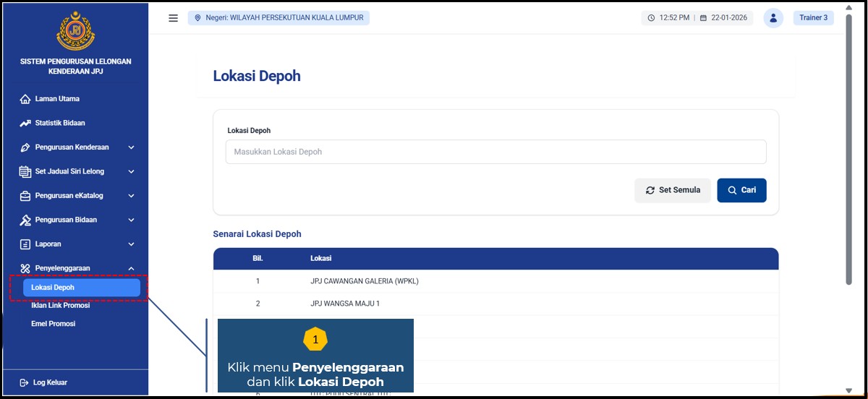Click the hamburger menu icon
Image resolution: width=868 pixels, height=399 pixels.
point(173,18)
